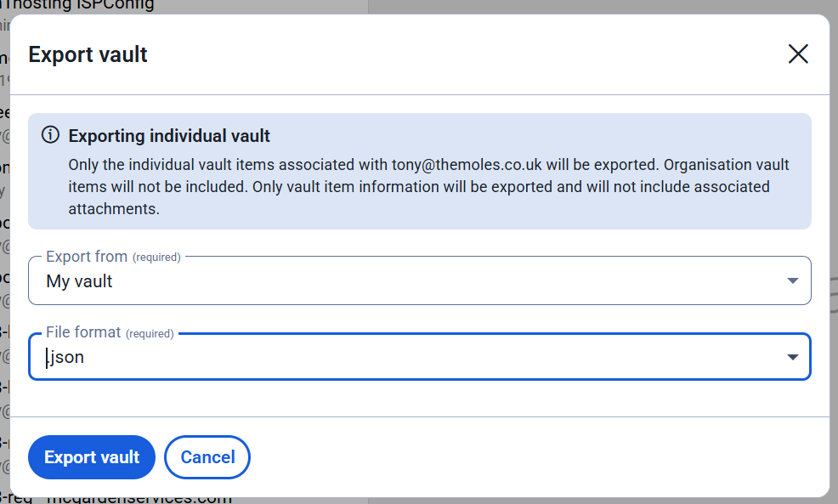
Task: Click the (required) hint beside Export from
Action: tap(156, 258)
